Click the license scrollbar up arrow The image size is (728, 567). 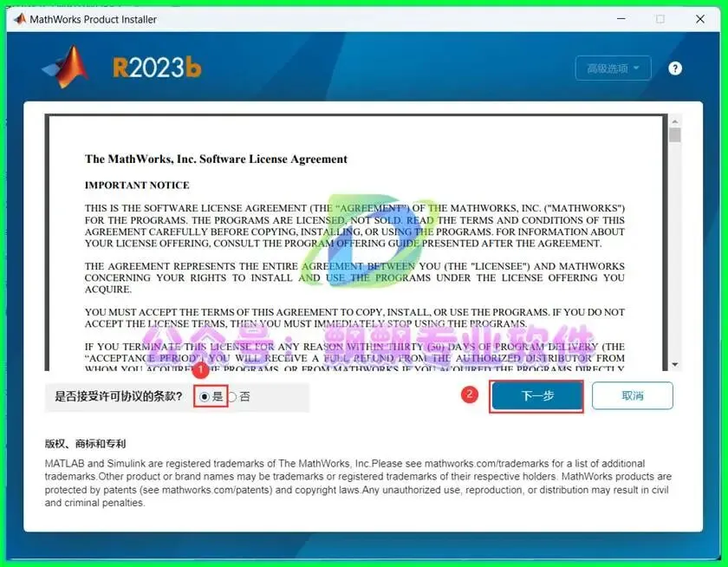[x=675, y=121]
